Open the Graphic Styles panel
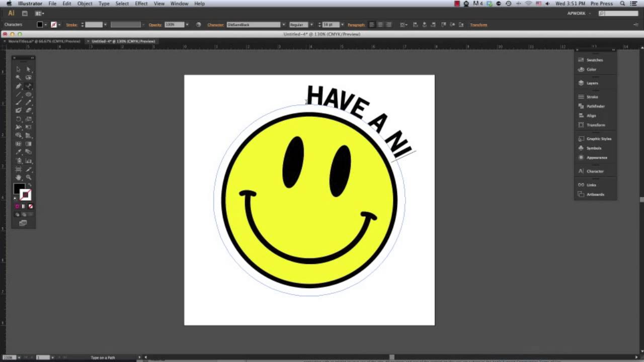 (596, 138)
